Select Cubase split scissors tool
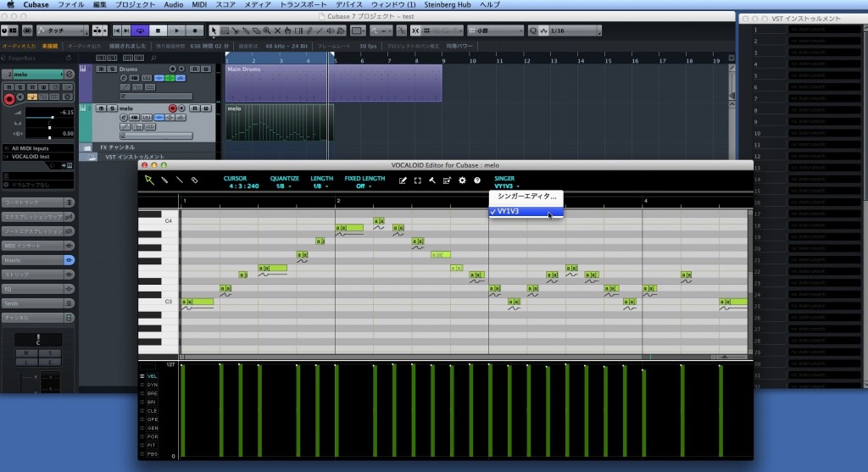868x472 pixels. (x=236, y=31)
